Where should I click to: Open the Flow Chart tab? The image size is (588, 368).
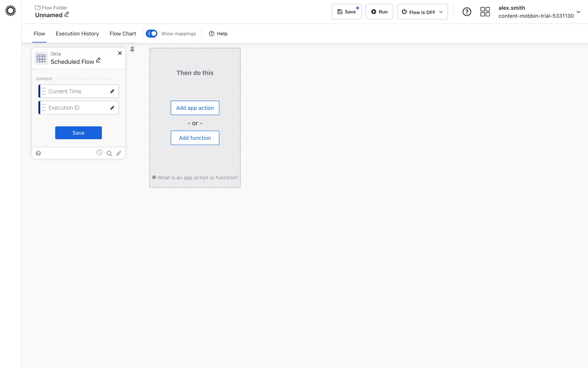[123, 34]
